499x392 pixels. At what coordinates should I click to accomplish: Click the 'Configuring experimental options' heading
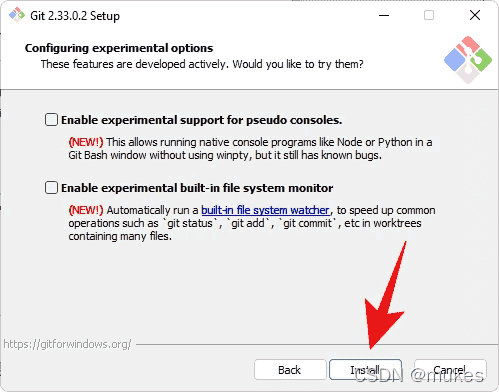[119, 48]
